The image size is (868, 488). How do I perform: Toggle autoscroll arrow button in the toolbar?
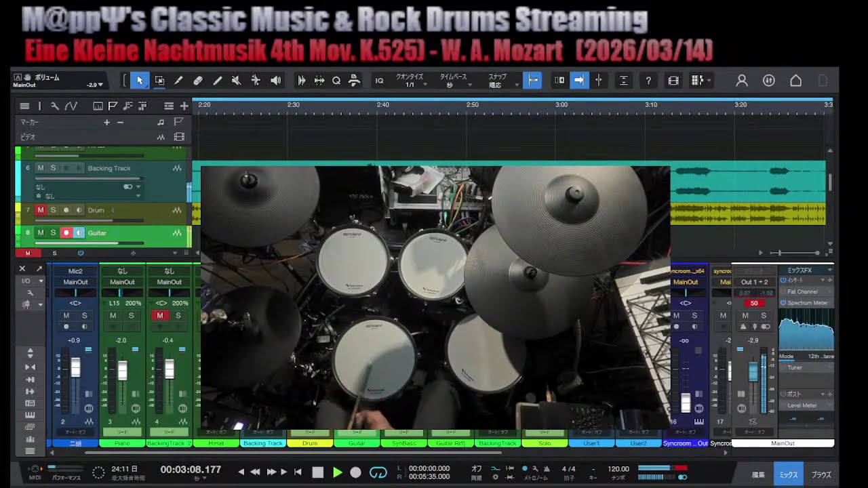[578, 81]
